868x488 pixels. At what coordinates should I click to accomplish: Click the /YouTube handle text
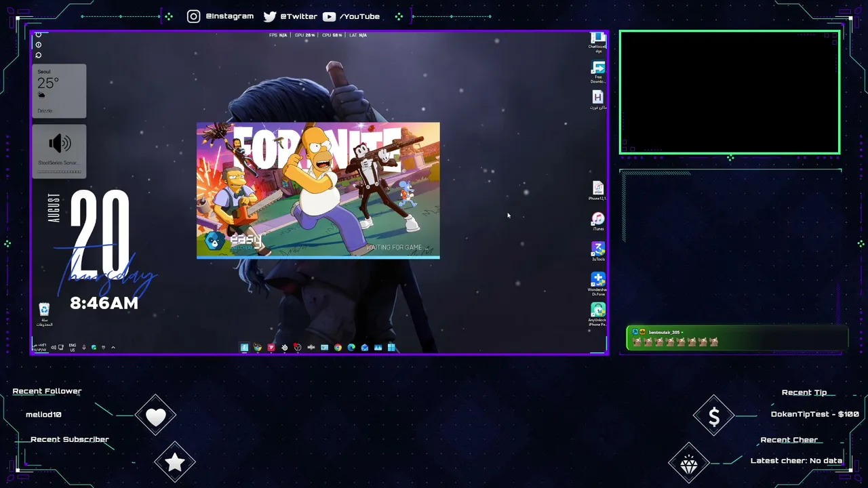359,16
